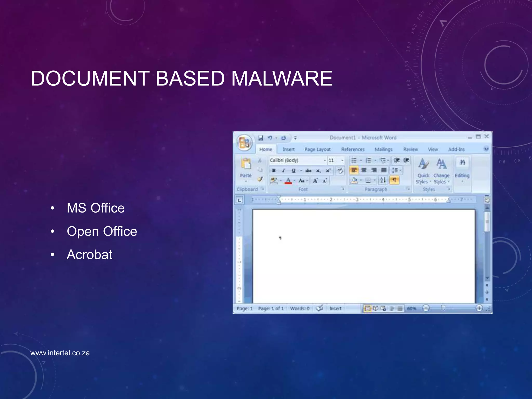Click the zoom out minus button
The height and width of the screenshot is (399, 532).
click(426, 308)
